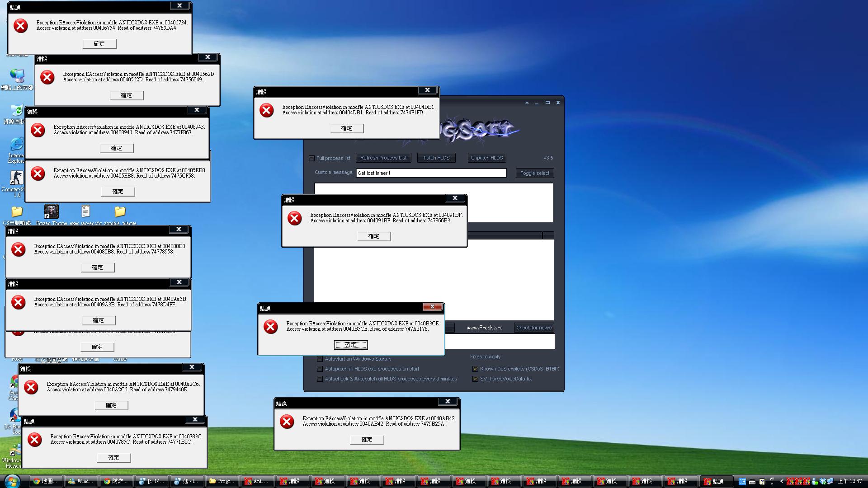Close the 0040B3CE error dialog with red X
Viewport: 868px width, 488px height.
point(432,307)
